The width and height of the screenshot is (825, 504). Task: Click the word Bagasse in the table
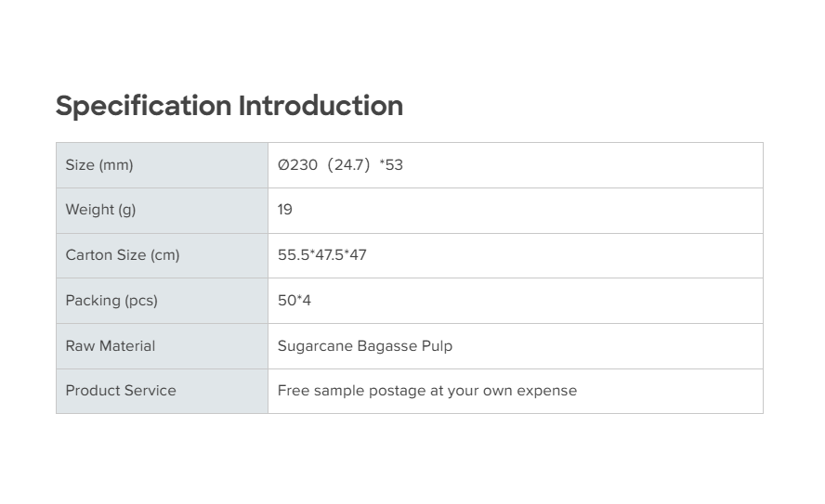387,346
